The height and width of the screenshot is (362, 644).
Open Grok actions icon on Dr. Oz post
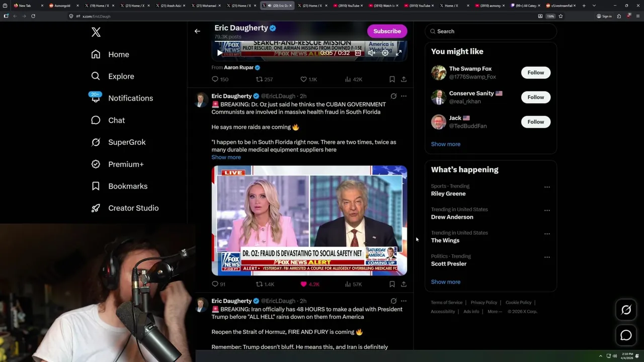click(x=393, y=96)
